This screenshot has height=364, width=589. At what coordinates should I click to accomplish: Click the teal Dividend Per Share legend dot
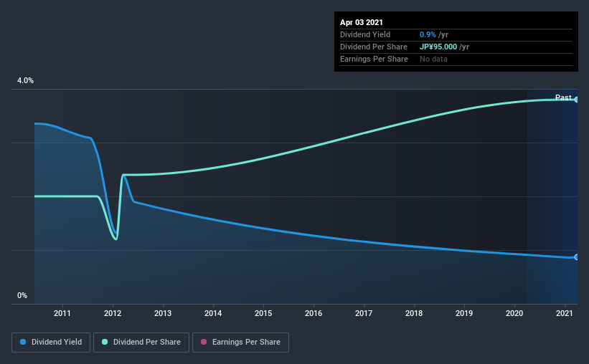105,342
